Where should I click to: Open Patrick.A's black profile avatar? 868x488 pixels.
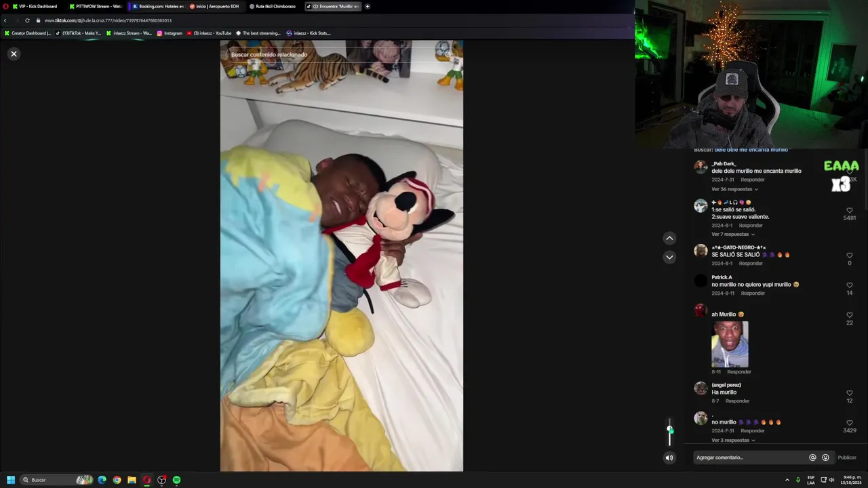coord(701,280)
